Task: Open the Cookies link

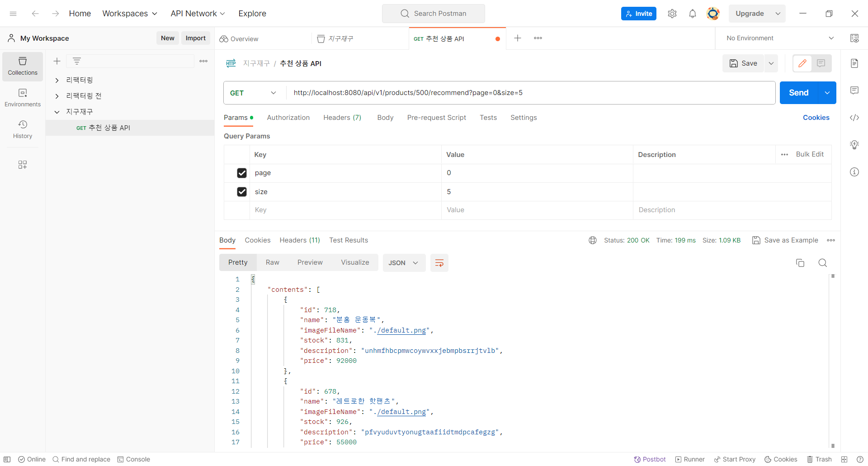Action: 816,118
